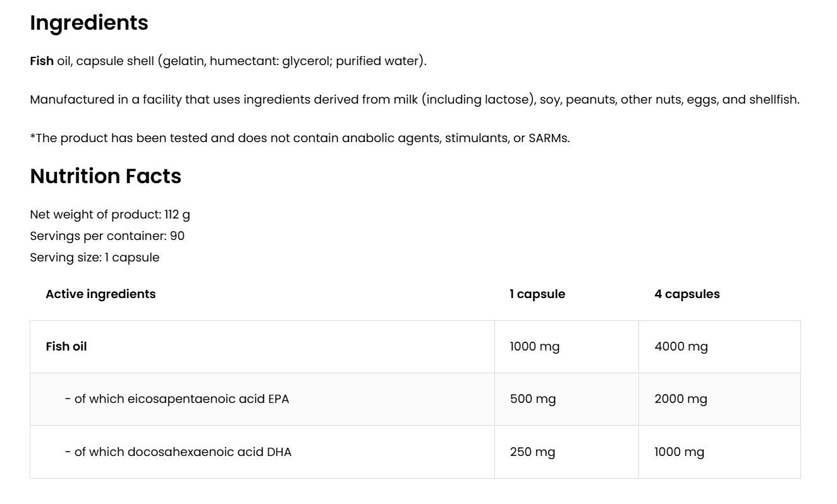The image size is (837, 504).
Task: Click the Nutrition Facts heading
Action: pyautogui.click(x=106, y=176)
